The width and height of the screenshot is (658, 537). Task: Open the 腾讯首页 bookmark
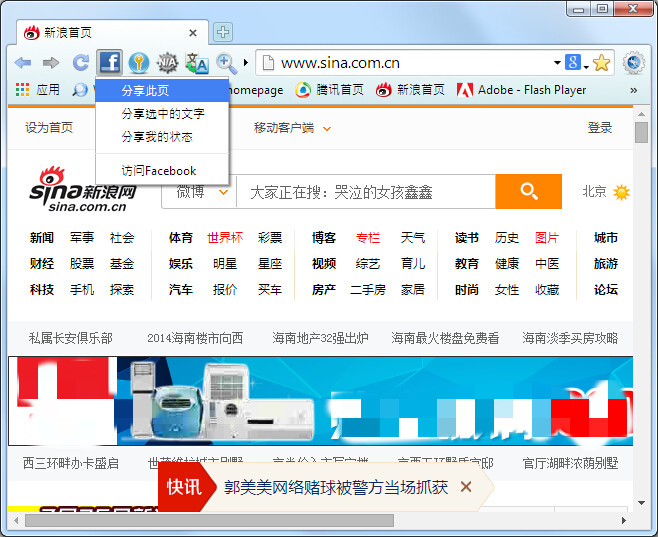329,90
